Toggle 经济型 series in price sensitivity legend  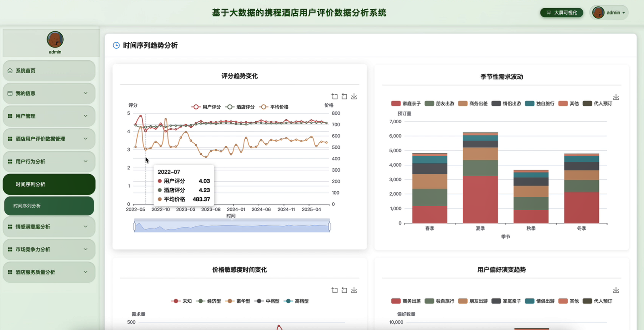(208, 301)
